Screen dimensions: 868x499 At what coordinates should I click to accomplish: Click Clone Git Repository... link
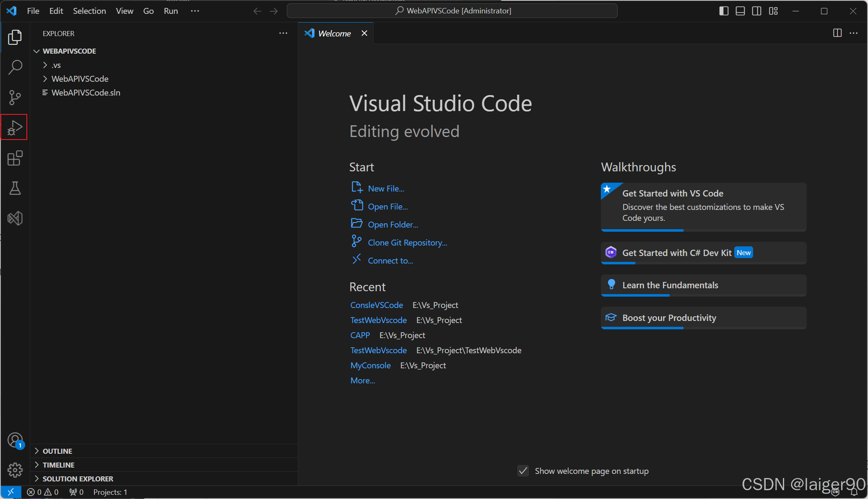pyautogui.click(x=407, y=243)
